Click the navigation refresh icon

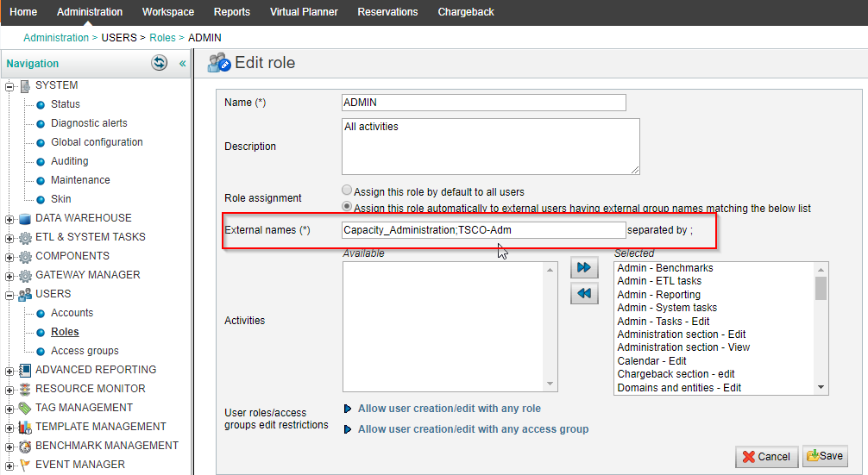159,63
